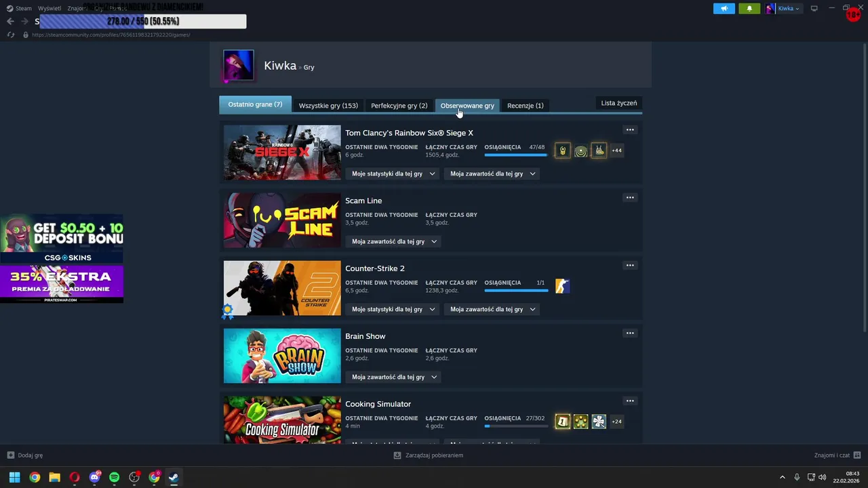Click Cooking Simulator achievements progress bar 27/302

tap(516, 426)
